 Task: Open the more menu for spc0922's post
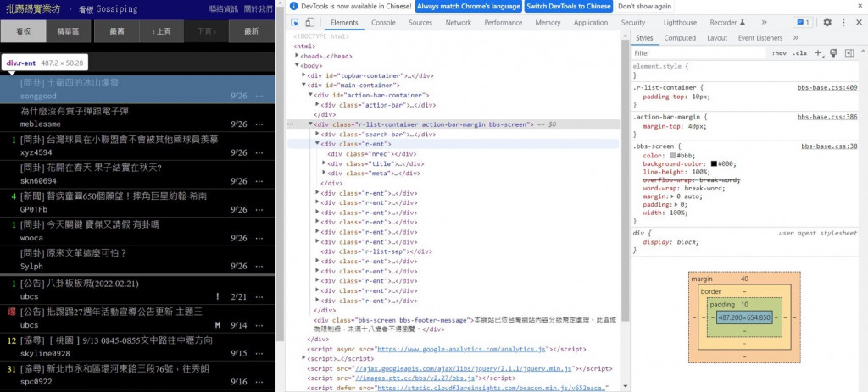(259, 382)
